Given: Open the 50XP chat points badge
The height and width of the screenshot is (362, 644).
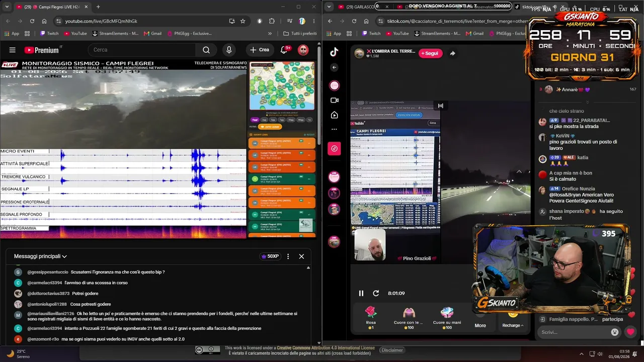Looking at the screenshot, I should tap(270, 256).
